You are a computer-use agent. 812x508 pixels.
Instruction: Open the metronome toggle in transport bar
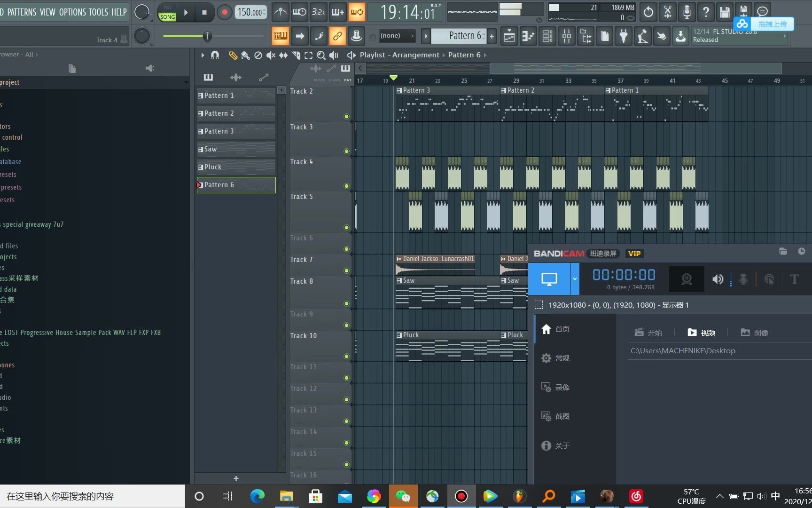click(x=281, y=12)
